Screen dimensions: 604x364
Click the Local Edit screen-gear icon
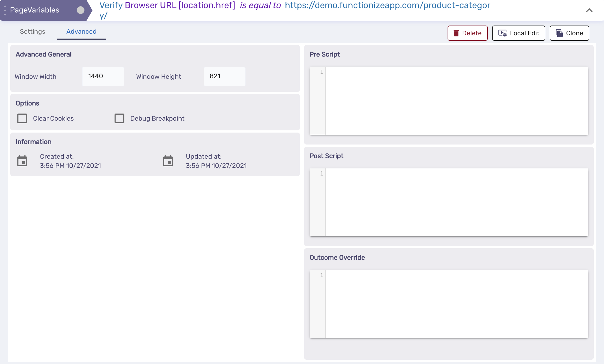click(x=502, y=33)
